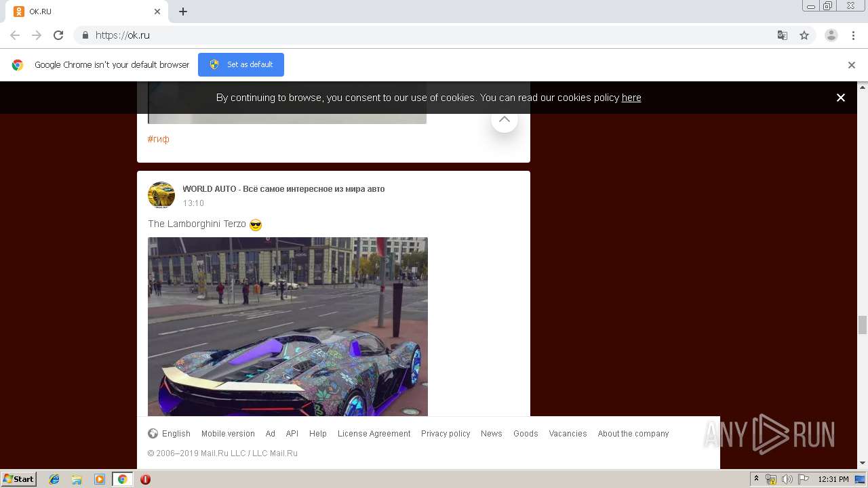Open a new tab with plus button
Viewport: 868px width, 488px height.
tap(183, 12)
